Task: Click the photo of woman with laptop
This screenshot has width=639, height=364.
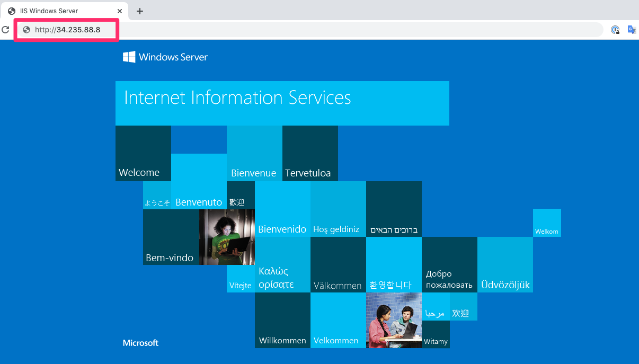Action: click(x=227, y=237)
